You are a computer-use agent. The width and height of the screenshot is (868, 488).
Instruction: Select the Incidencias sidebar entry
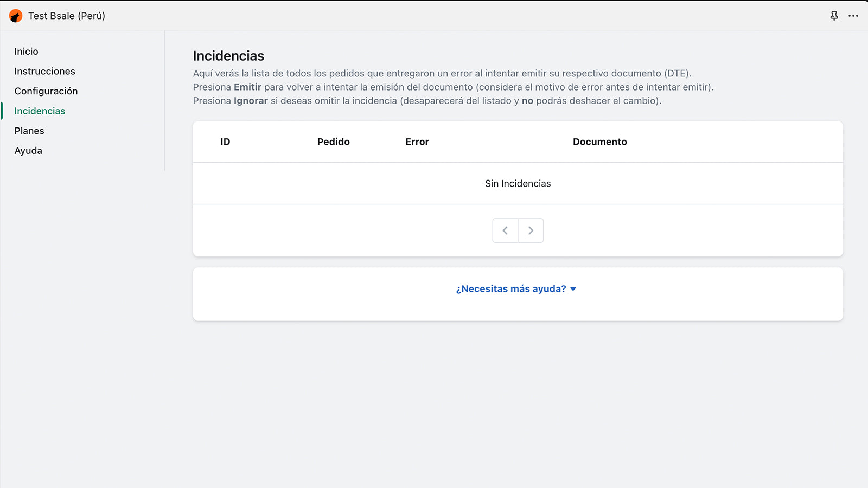pos(39,111)
